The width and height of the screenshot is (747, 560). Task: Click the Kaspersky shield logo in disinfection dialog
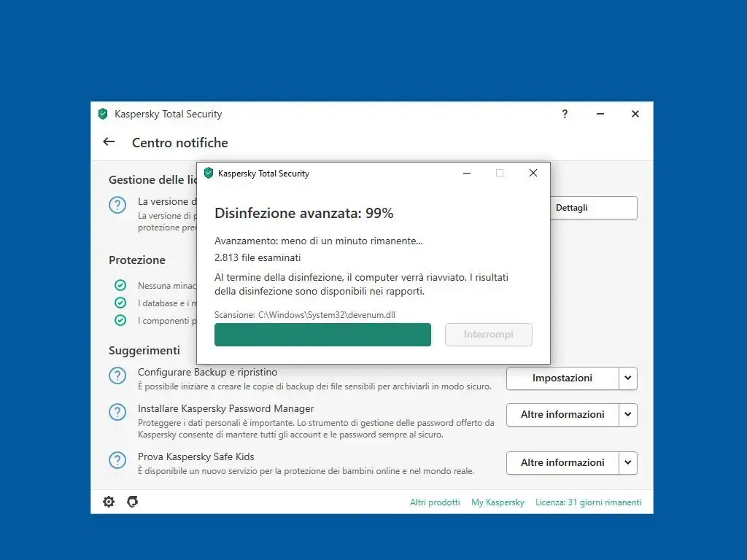point(209,173)
